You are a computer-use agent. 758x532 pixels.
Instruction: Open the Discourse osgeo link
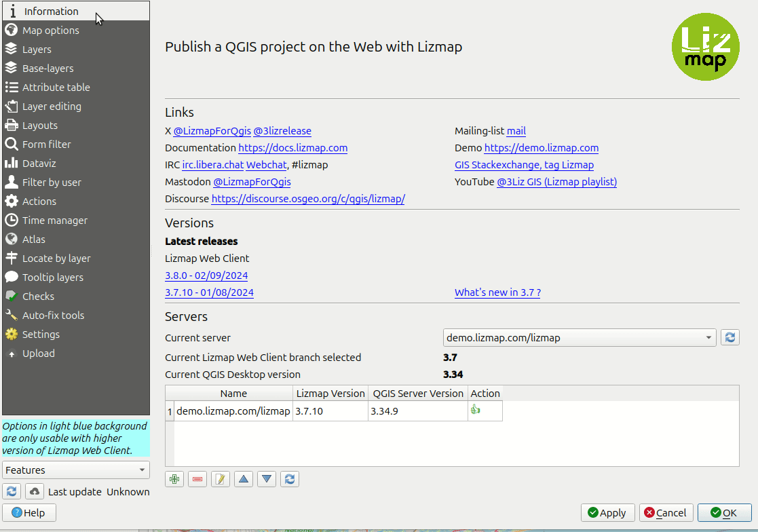click(x=308, y=199)
